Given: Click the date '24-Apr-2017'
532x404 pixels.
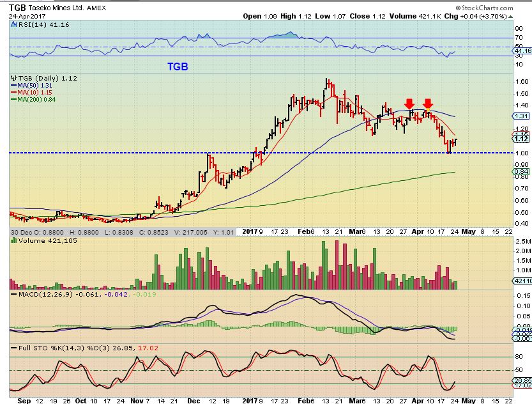Looking at the screenshot, I should (27, 16).
